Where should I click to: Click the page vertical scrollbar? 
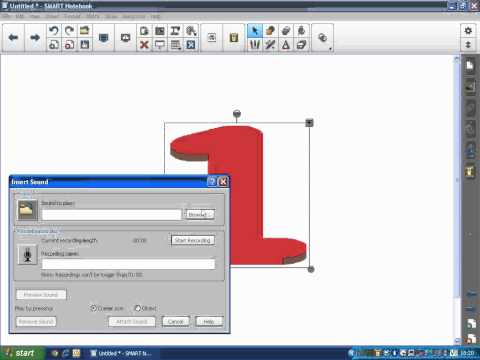click(x=457, y=200)
